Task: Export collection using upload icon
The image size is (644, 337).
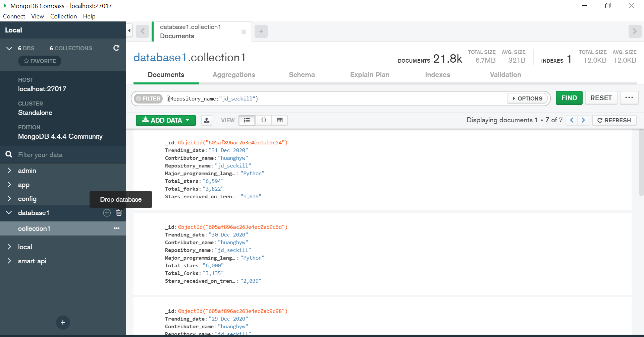Action: (207, 120)
